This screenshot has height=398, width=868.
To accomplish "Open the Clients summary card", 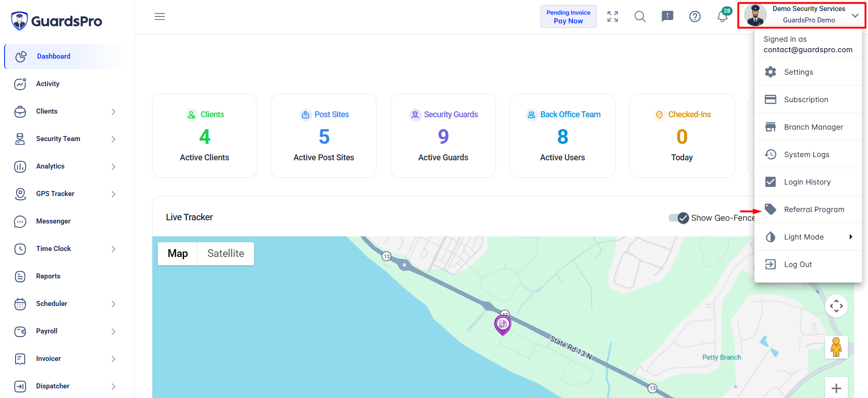I will (205, 136).
